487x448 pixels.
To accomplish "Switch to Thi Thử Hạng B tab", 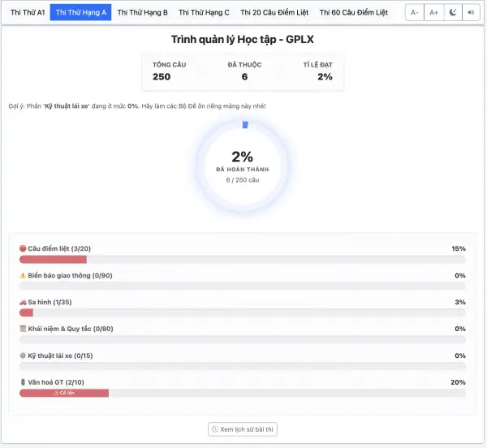I will (142, 13).
